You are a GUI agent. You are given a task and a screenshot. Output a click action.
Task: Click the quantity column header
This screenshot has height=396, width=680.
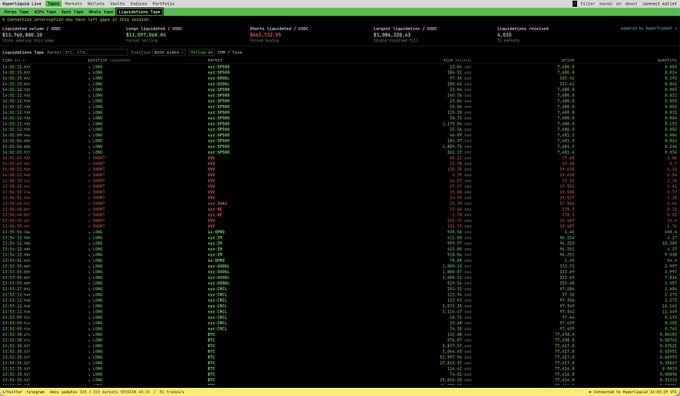(667, 60)
